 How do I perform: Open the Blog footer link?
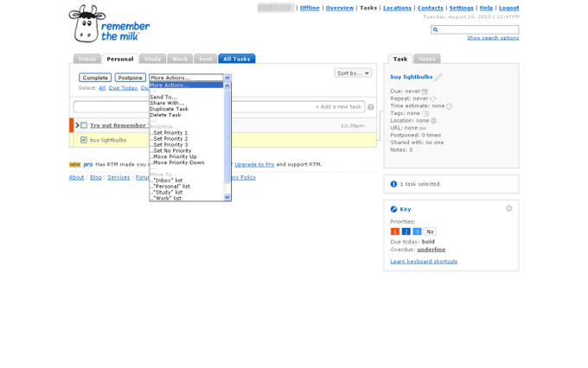(96, 177)
